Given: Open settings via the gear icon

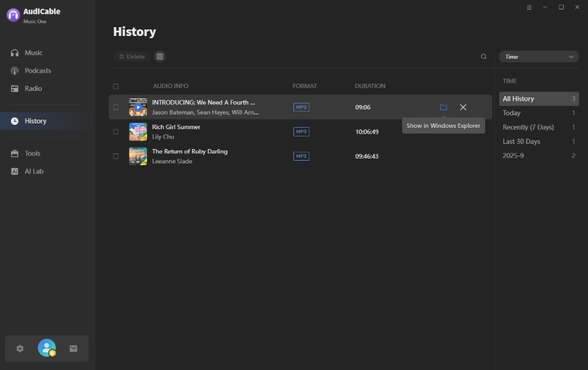Looking at the screenshot, I should point(20,349).
